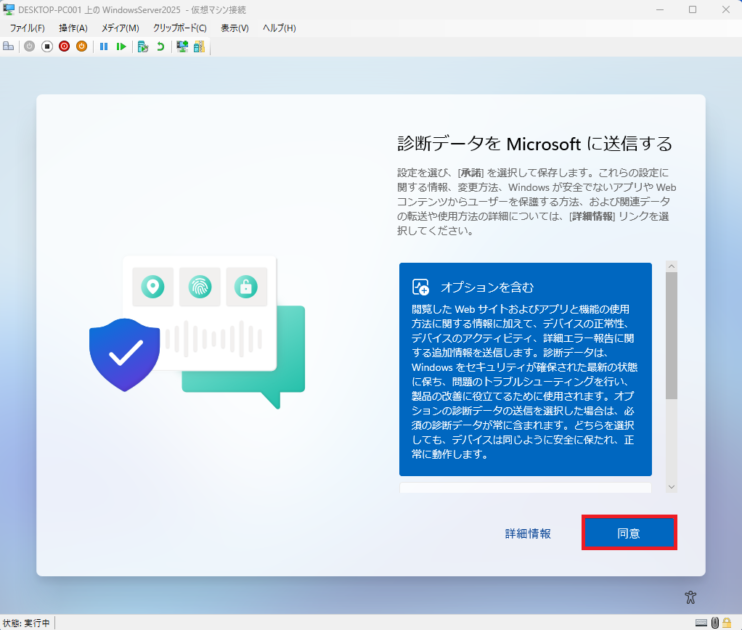Click the 状態: 実行中 status text
The image size is (742, 630).
click(26, 623)
